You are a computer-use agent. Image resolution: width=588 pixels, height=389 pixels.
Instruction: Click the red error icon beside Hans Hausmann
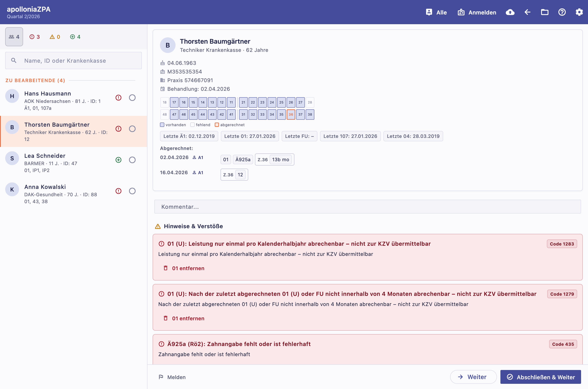tap(119, 97)
